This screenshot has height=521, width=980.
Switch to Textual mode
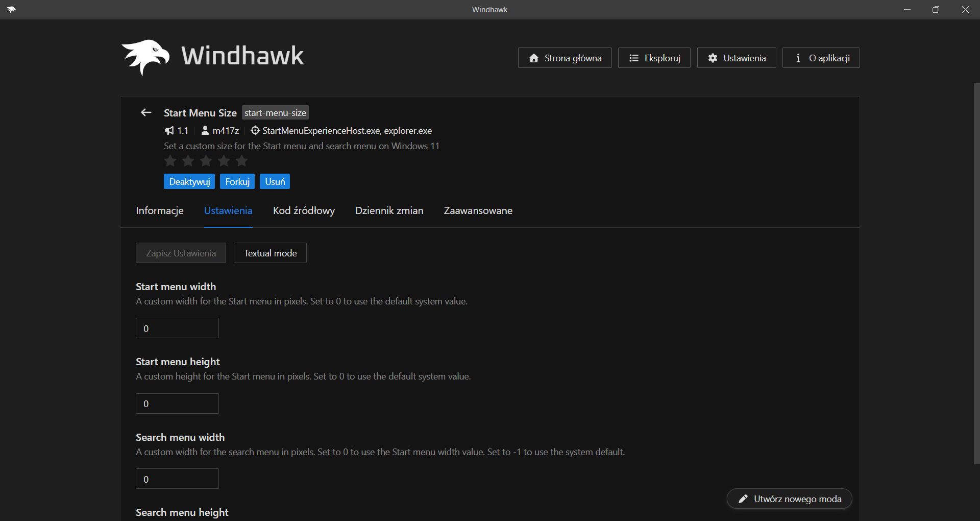[x=270, y=253]
